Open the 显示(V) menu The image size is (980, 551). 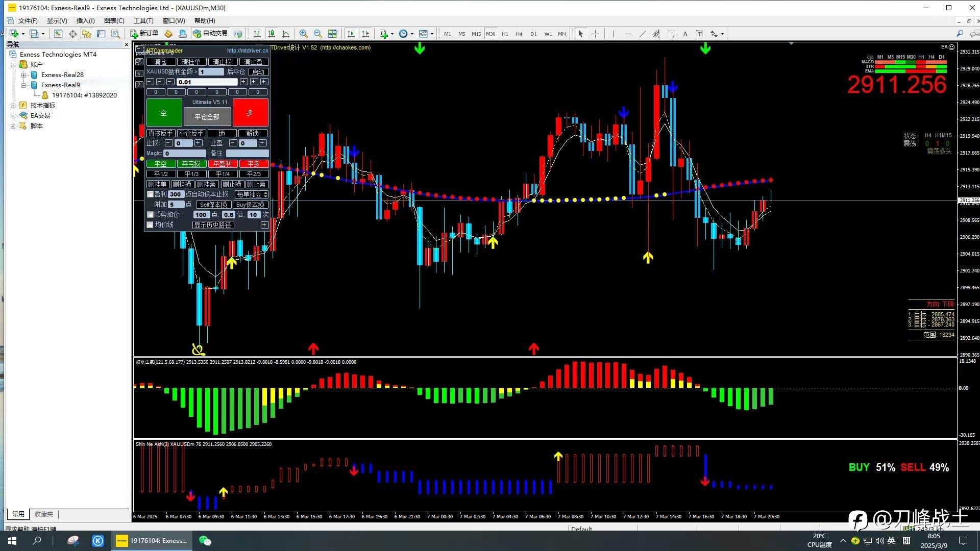point(57,20)
